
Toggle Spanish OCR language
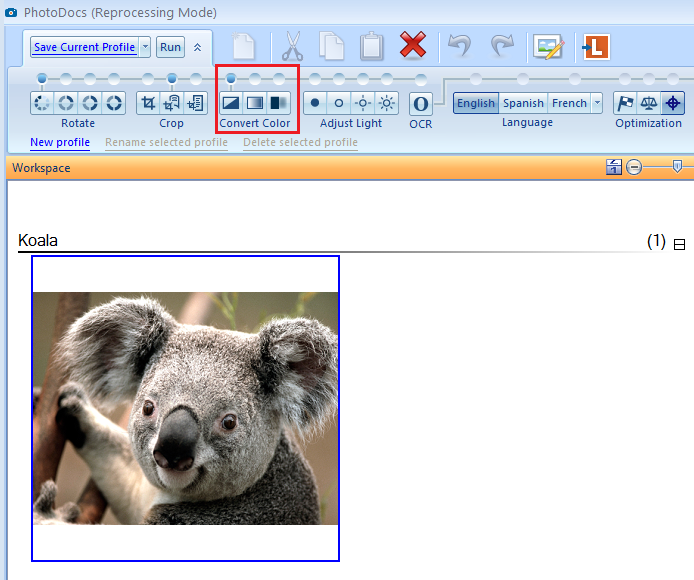[x=523, y=103]
